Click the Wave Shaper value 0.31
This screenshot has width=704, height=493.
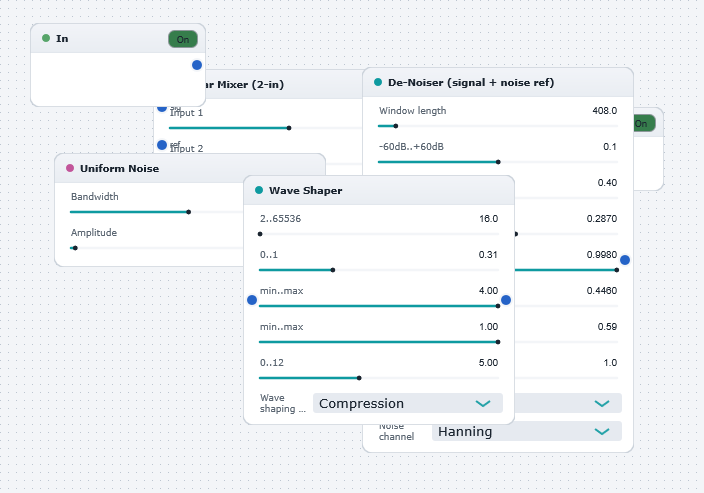[488, 255]
